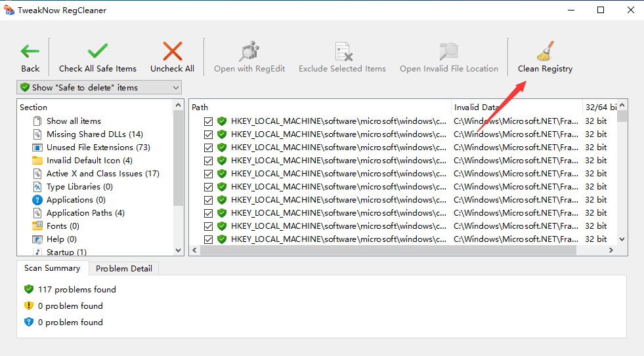
Task: Select Unused File Extensions (73) section
Action: pos(98,148)
